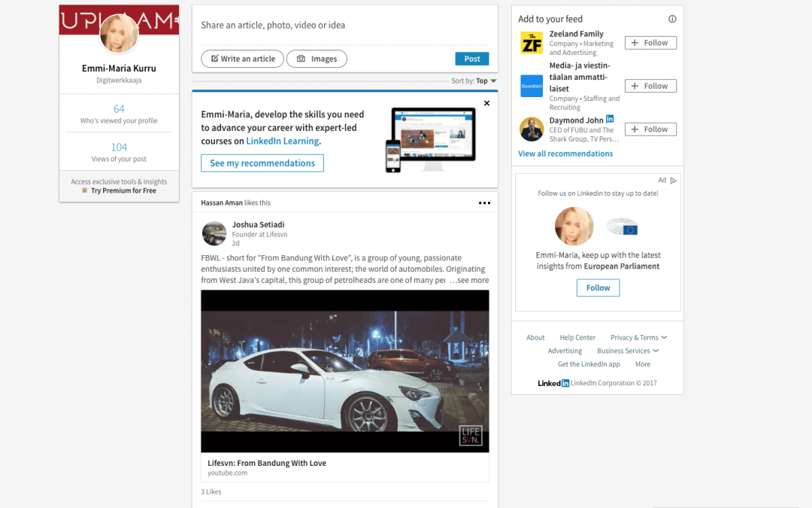Open the Lifesvn car video thumbnail

pos(345,371)
